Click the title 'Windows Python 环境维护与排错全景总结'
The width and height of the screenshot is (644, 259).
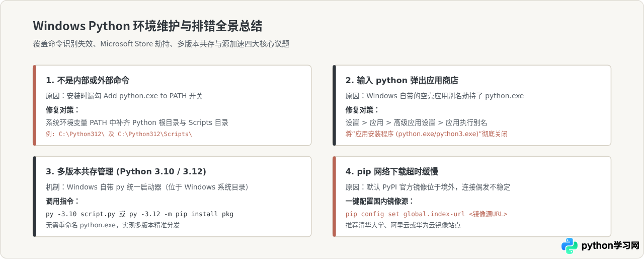pyautogui.click(x=147, y=26)
